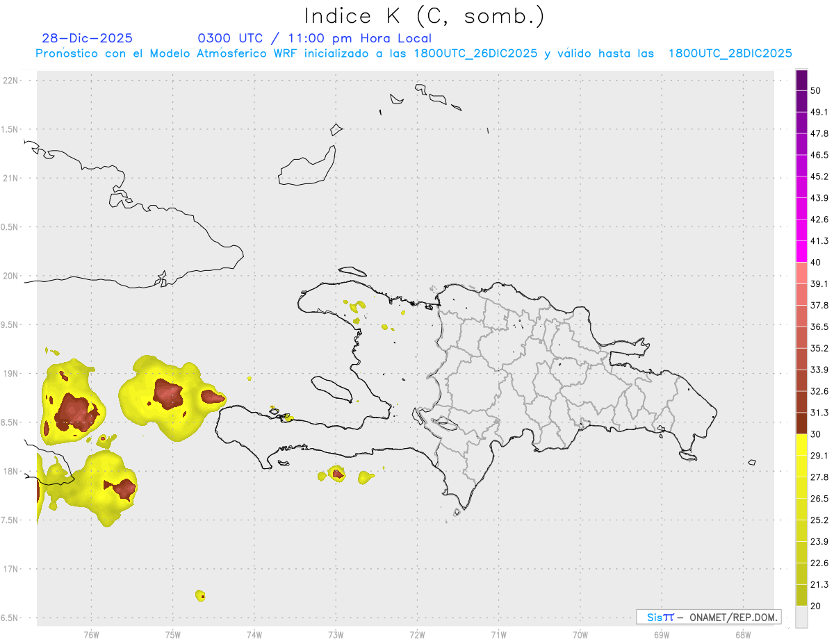Click the colorbar value '42.6'

(x=819, y=220)
